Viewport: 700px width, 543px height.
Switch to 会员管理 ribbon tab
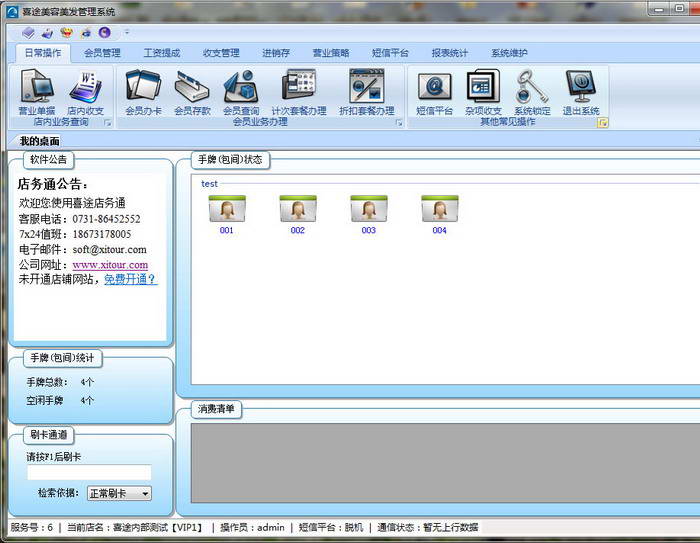[102, 53]
